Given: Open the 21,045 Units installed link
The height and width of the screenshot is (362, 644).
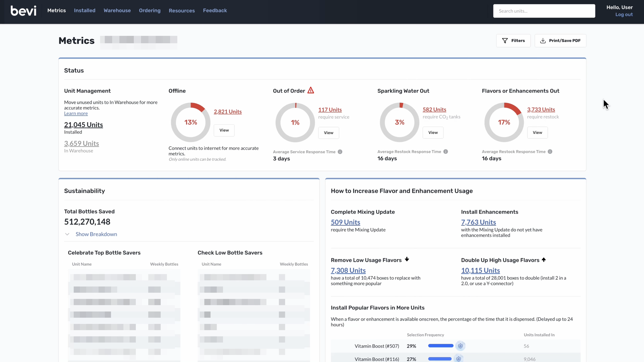Looking at the screenshot, I should pyautogui.click(x=84, y=125).
